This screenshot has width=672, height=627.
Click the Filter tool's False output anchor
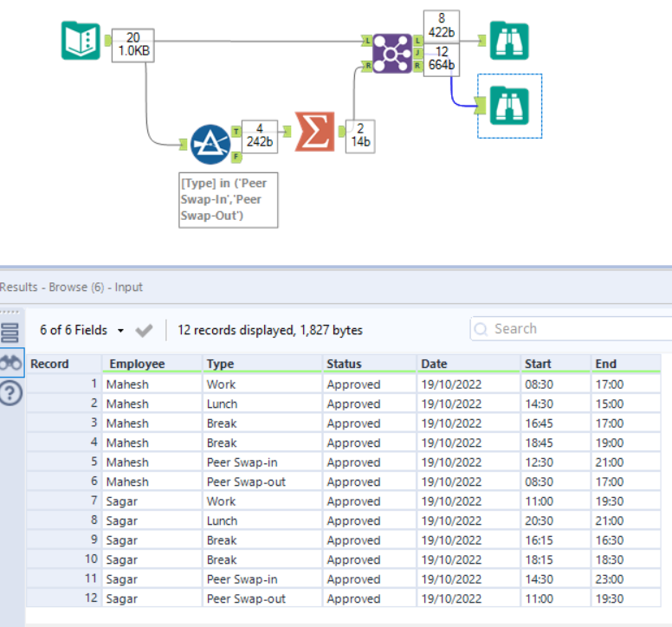(x=236, y=156)
